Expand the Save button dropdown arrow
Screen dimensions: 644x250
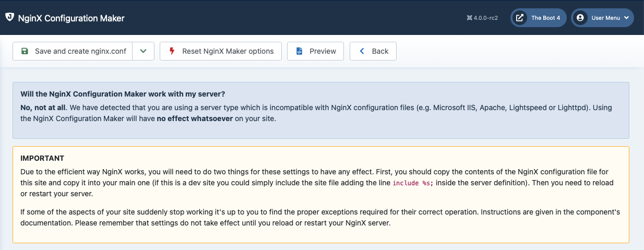click(x=143, y=51)
